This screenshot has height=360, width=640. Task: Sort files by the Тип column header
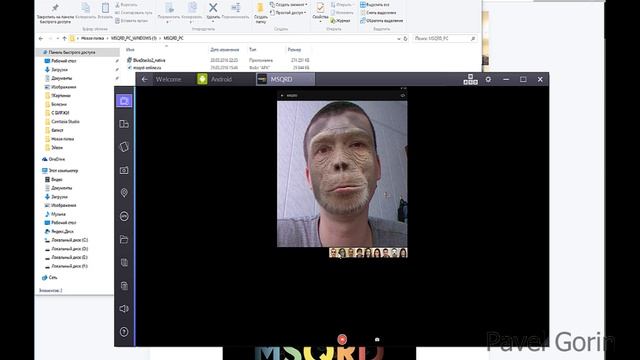[252, 49]
